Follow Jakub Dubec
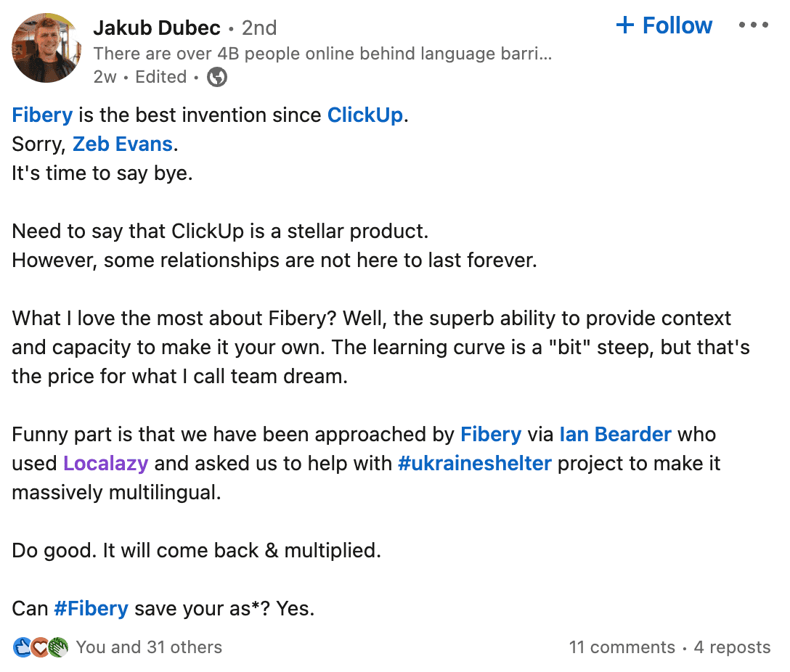The height and width of the screenshot is (672, 790). pos(664,26)
